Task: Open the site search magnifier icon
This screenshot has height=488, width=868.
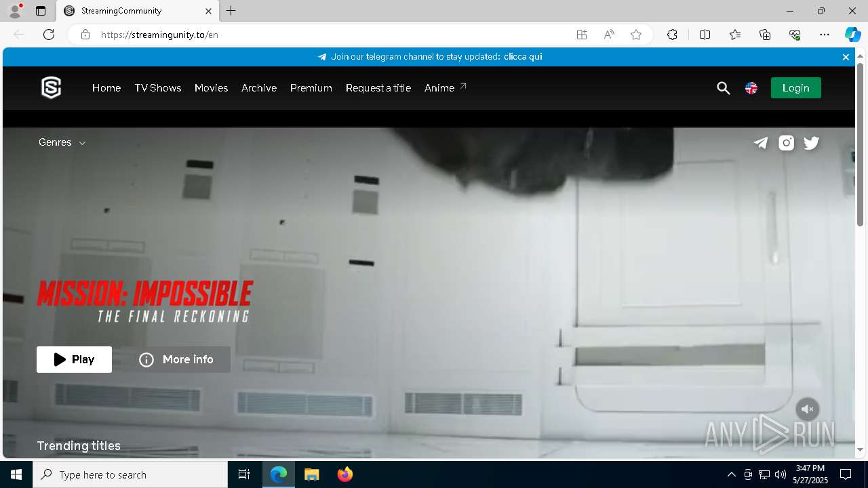Action: (724, 88)
